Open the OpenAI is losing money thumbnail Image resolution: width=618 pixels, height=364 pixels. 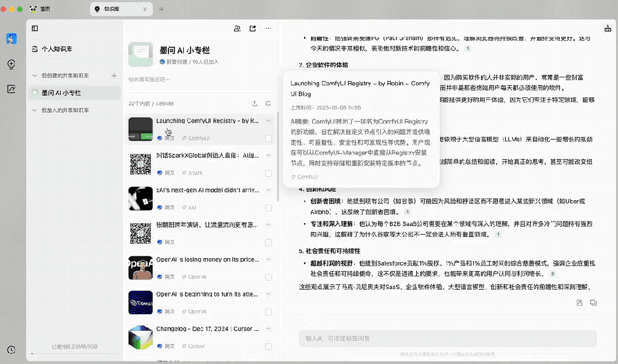(x=140, y=268)
